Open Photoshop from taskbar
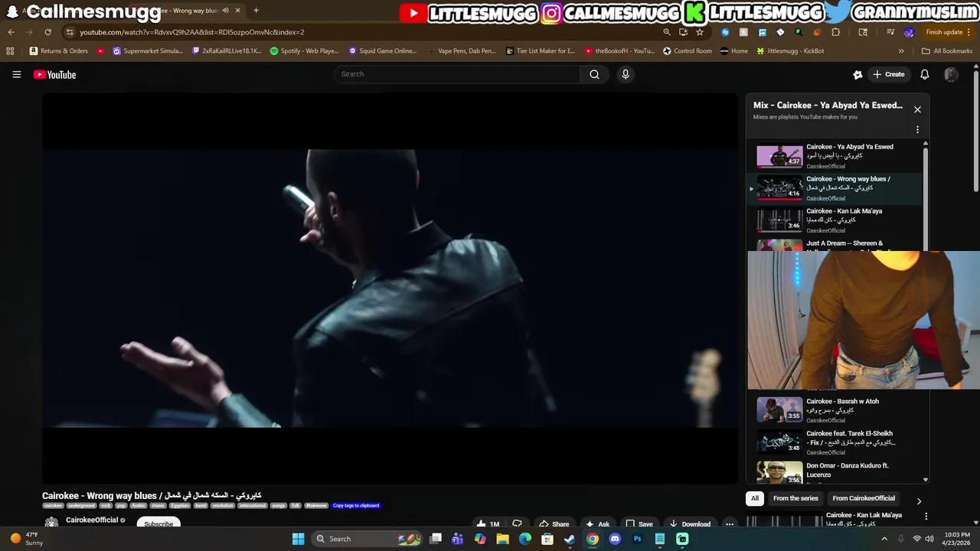 637,539
